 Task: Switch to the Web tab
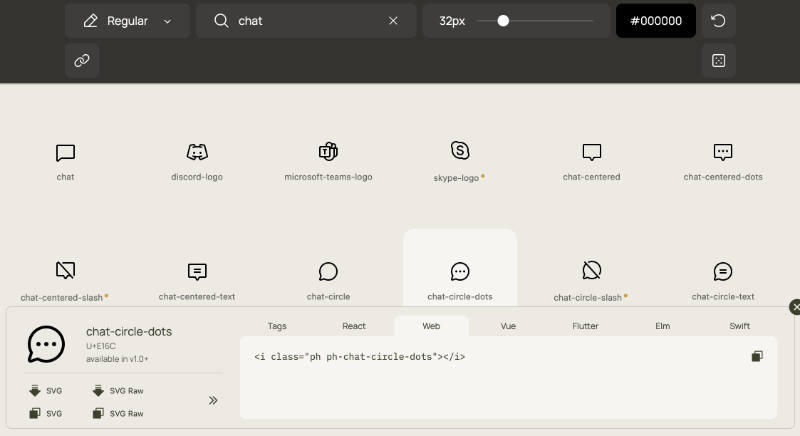[x=431, y=326]
